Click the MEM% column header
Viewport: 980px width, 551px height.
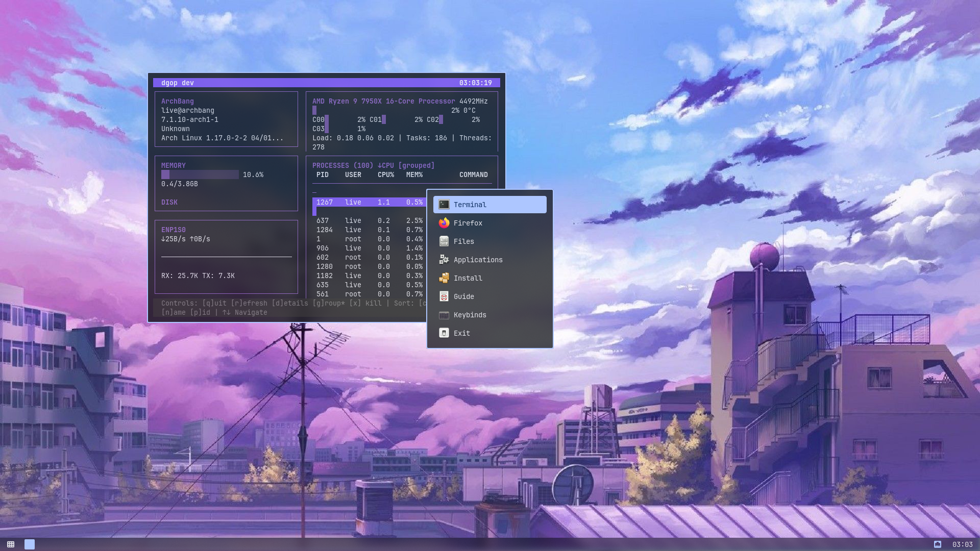pyautogui.click(x=414, y=174)
